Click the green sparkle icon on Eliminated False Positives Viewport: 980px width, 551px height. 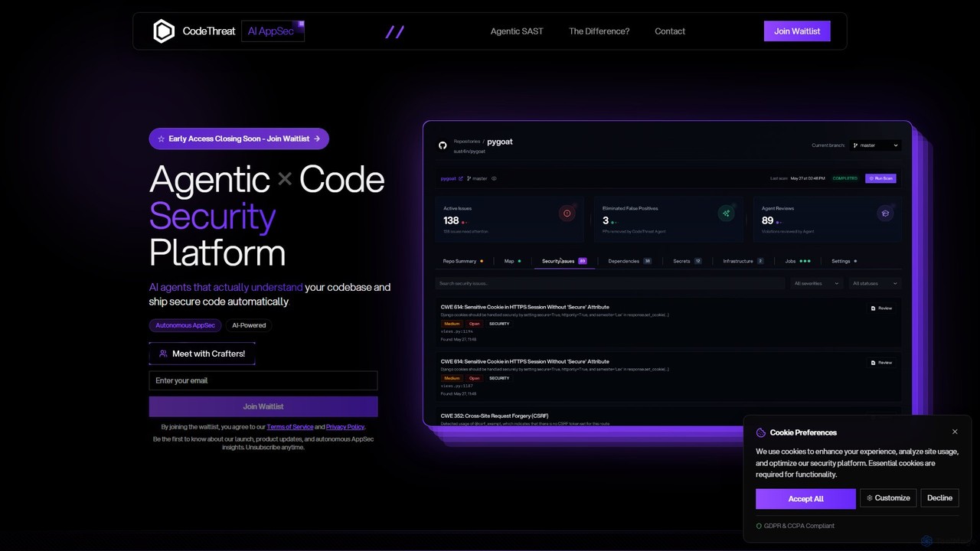pos(726,214)
